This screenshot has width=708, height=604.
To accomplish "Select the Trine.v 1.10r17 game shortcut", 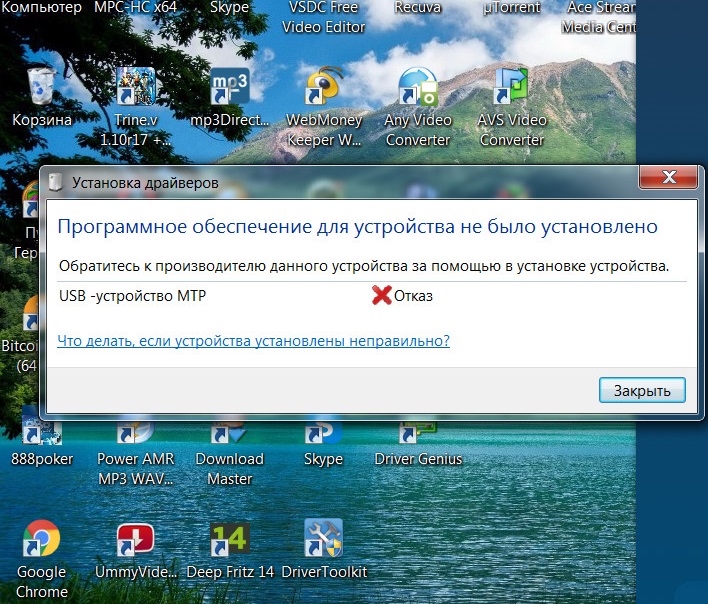I will tap(136, 90).
